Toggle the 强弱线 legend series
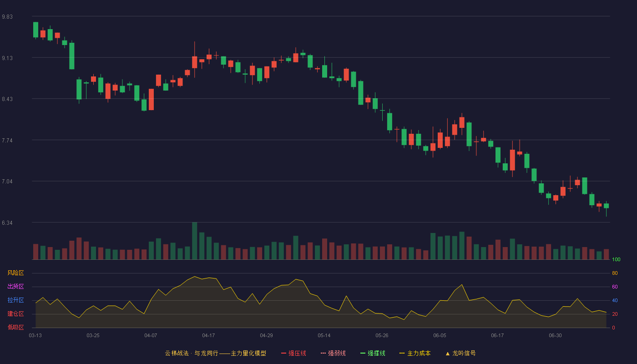The image size is (637, 364). pyautogui.click(x=333, y=353)
